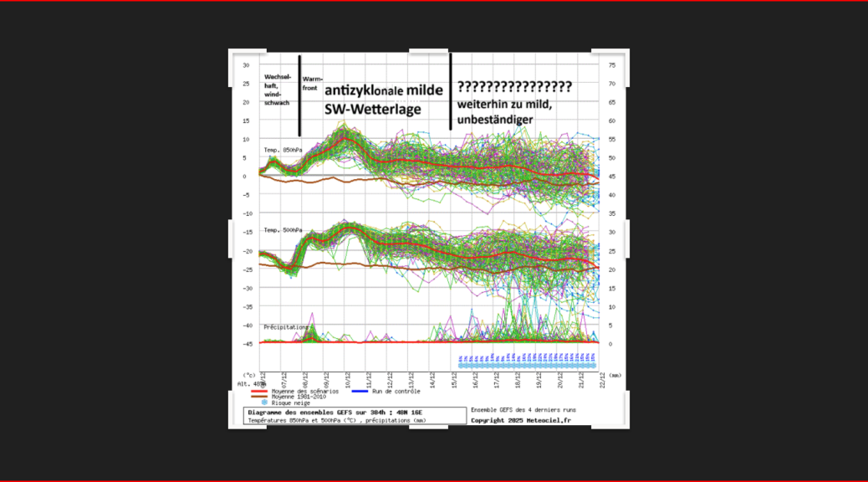Click the 'weiterhin zu mild, unbeständiger' text
This screenshot has height=482, width=868.
point(507,112)
